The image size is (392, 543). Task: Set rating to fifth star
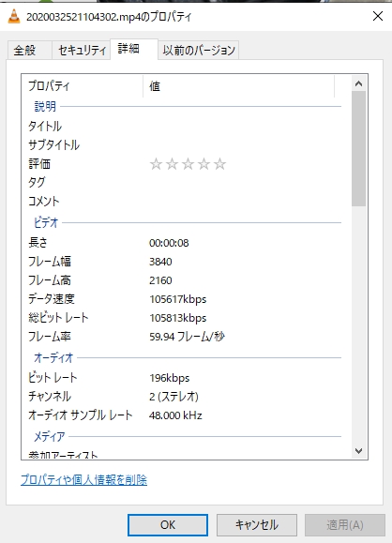(219, 164)
